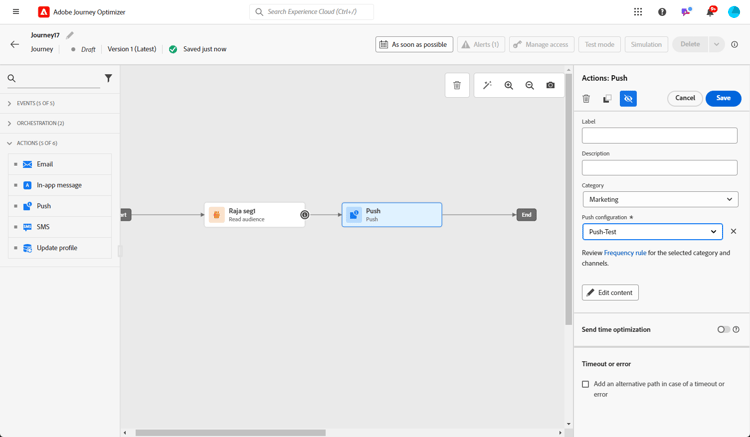Open the help question mark icon

(662, 12)
